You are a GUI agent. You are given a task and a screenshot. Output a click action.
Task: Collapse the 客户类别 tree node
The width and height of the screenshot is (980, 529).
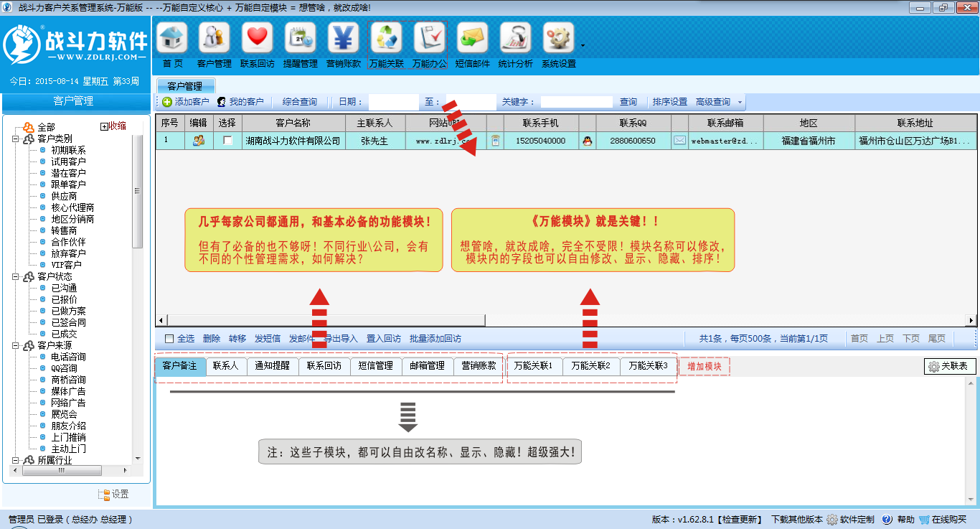point(15,139)
